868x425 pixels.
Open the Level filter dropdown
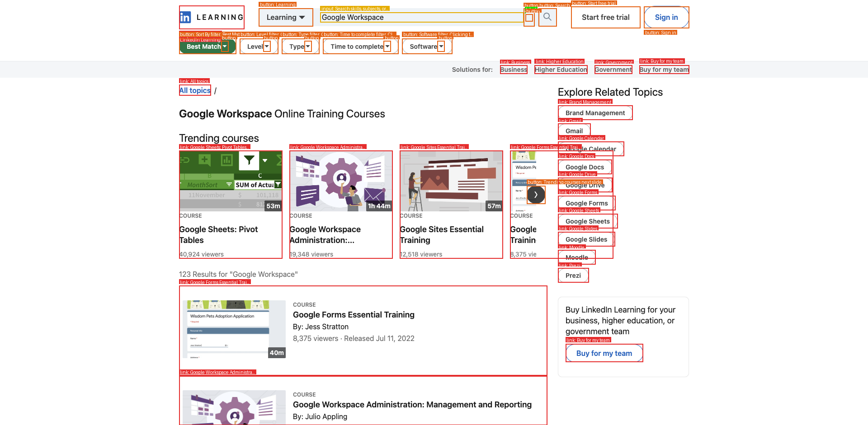click(x=258, y=47)
